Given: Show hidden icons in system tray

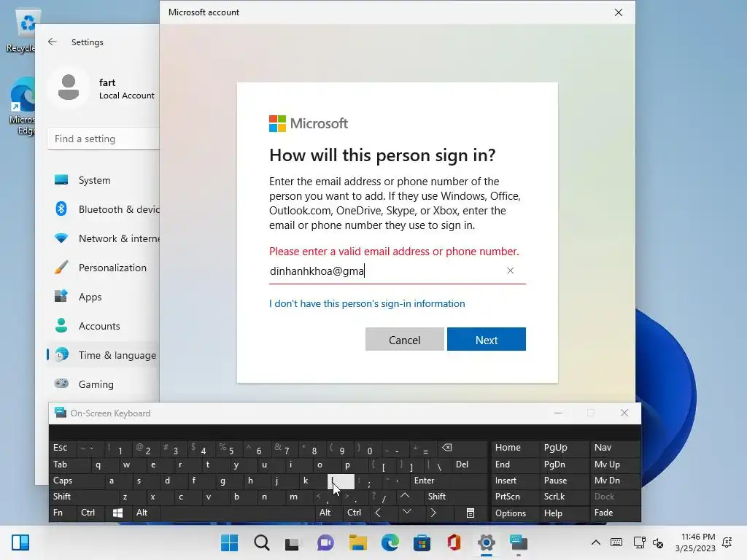Looking at the screenshot, I should point(595,542).
